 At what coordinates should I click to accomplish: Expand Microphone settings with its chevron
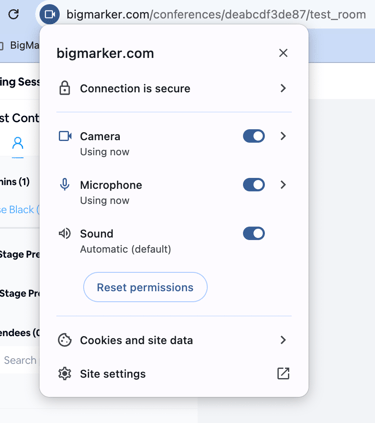pyautogui.click(x=283, y=185)
